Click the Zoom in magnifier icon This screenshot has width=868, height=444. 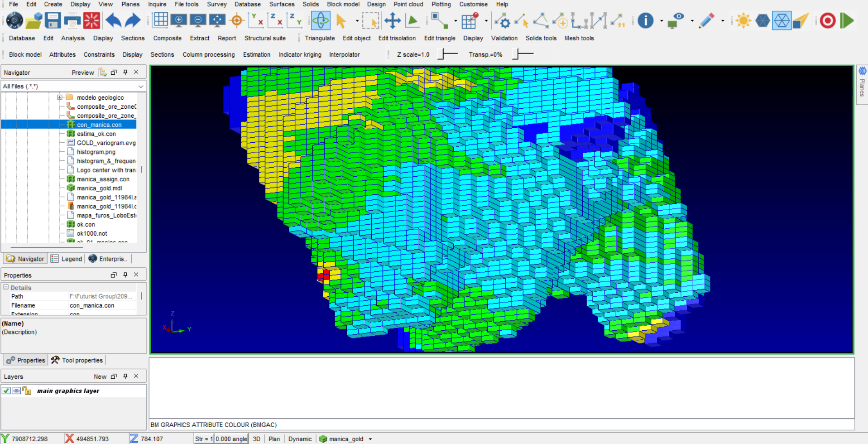(179, 20)
